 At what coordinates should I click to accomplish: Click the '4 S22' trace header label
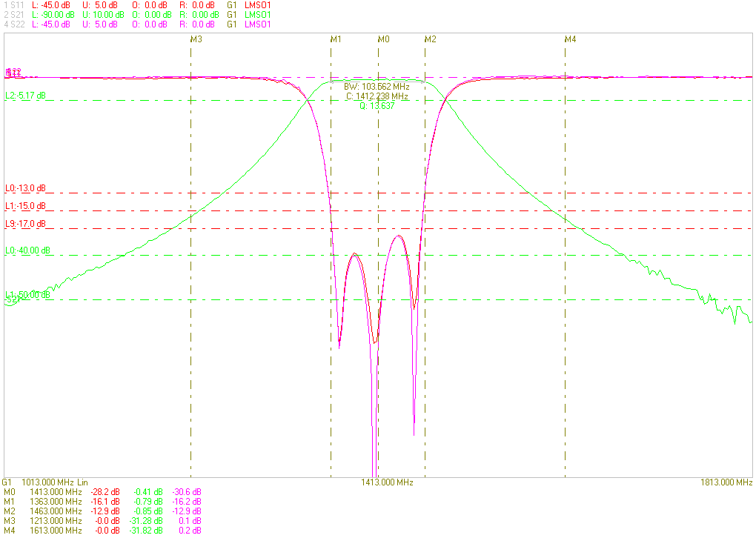point(14,24)
